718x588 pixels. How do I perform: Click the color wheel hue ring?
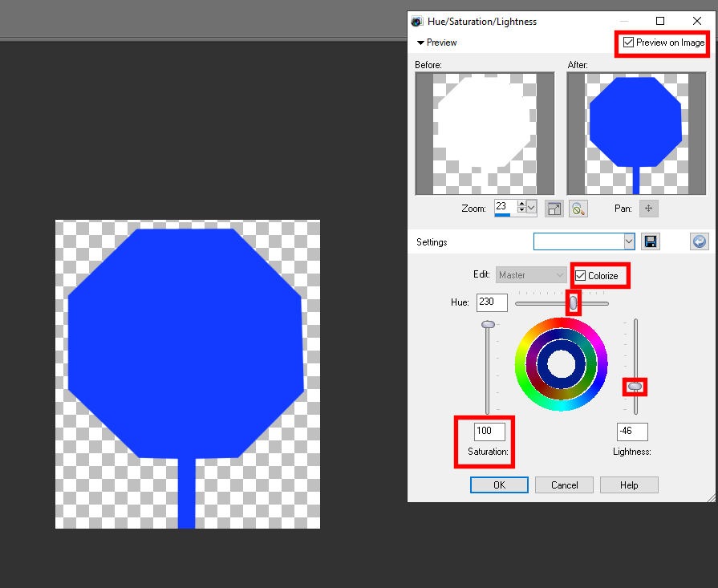(562, 323)
